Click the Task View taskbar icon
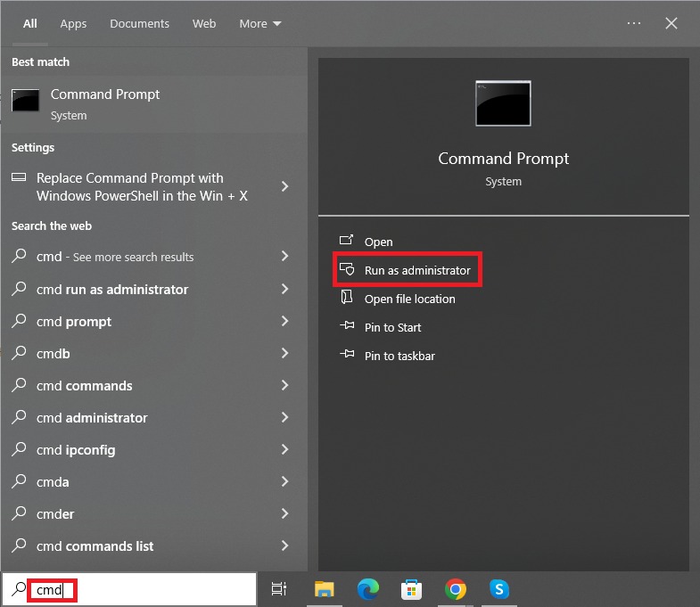The image size is (700, 607). [x=279, y=589]
